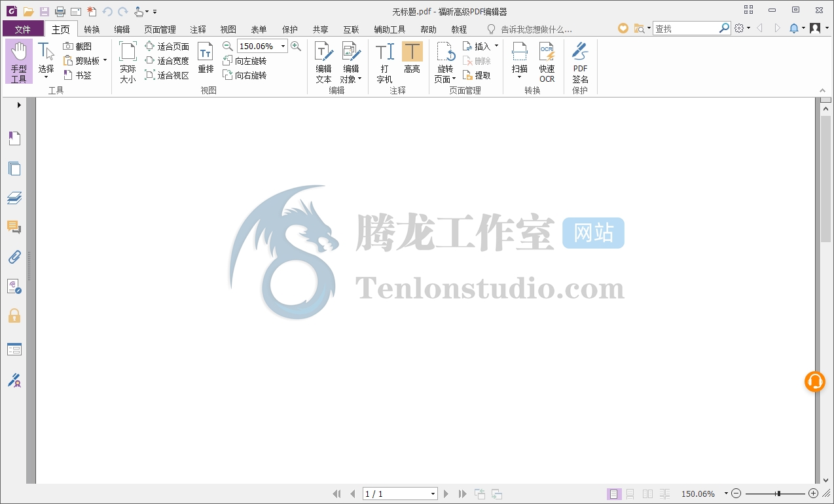Choose Fit Visible (适合视区)

(167, 75)
